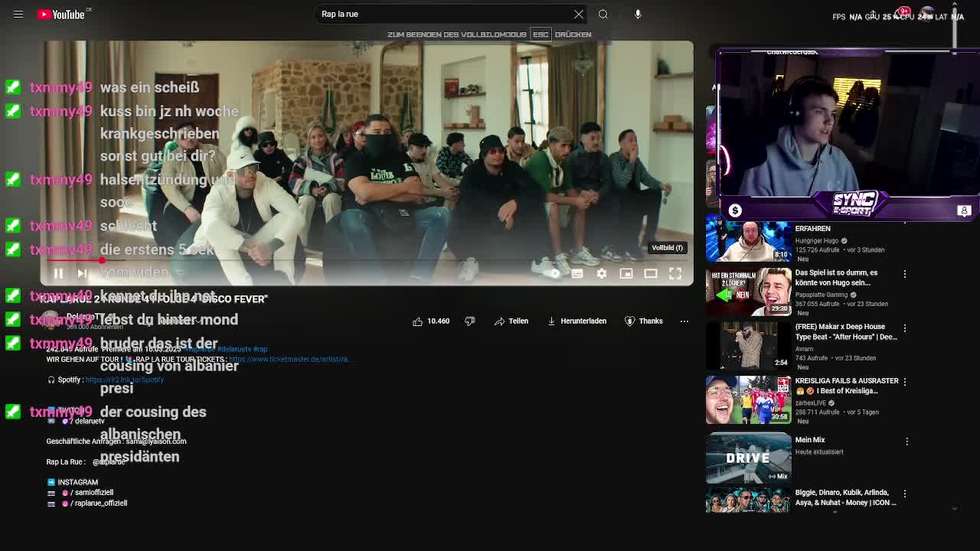Click the dollar icon on webcam overlay

(735, 210)
